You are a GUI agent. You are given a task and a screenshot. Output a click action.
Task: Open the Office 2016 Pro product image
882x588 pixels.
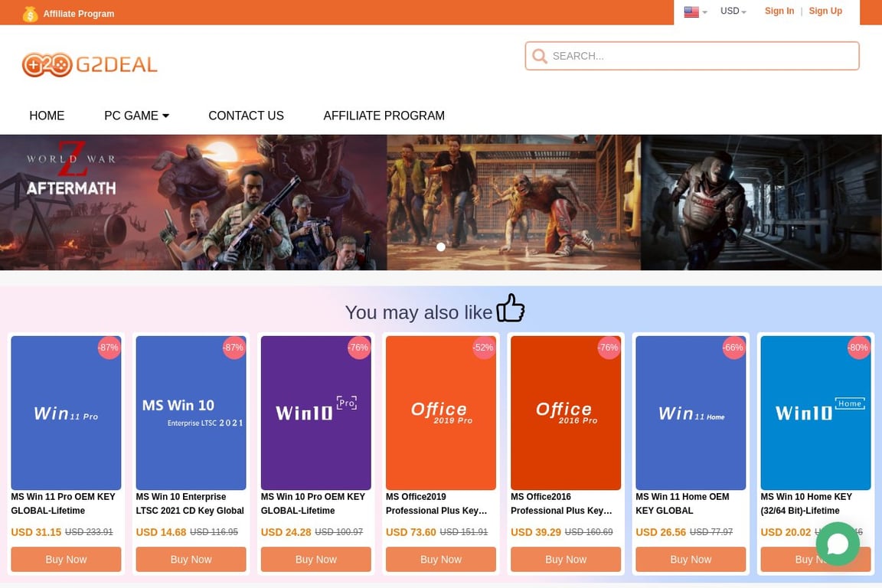coord(565,413)
